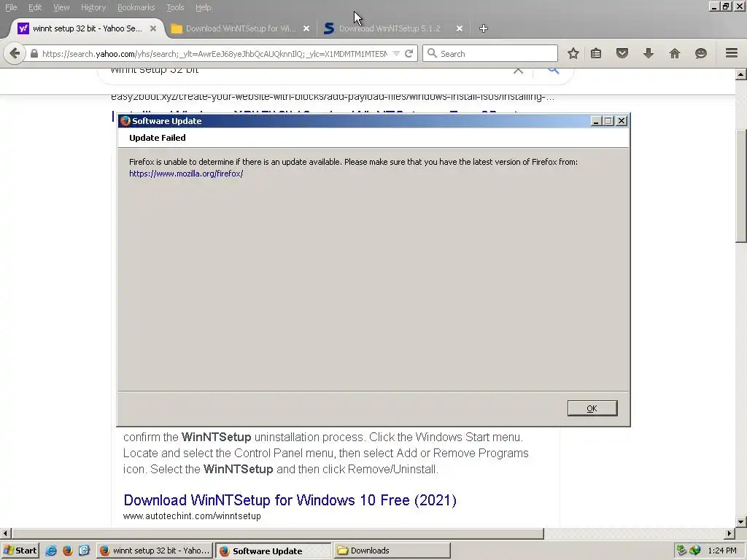
Task: Close the Yahoo search tab
Action: click(x=153, y=28)
